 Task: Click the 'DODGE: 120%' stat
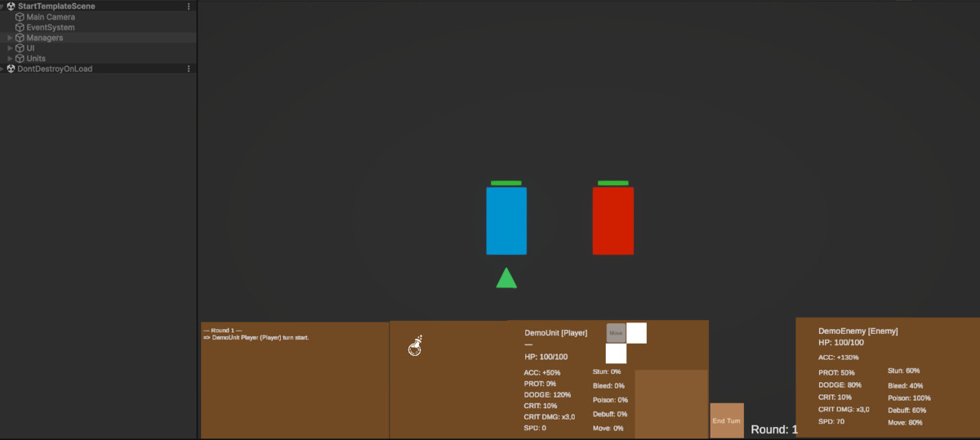pos(547,394)
